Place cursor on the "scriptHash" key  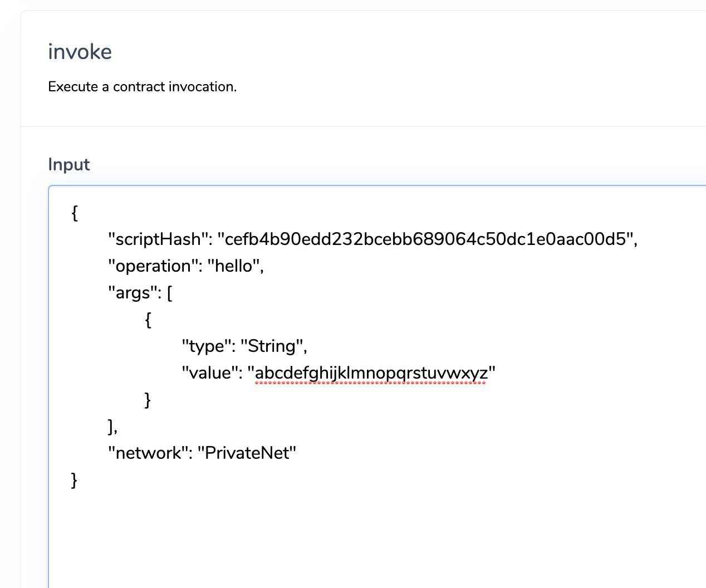coord(158,239)
